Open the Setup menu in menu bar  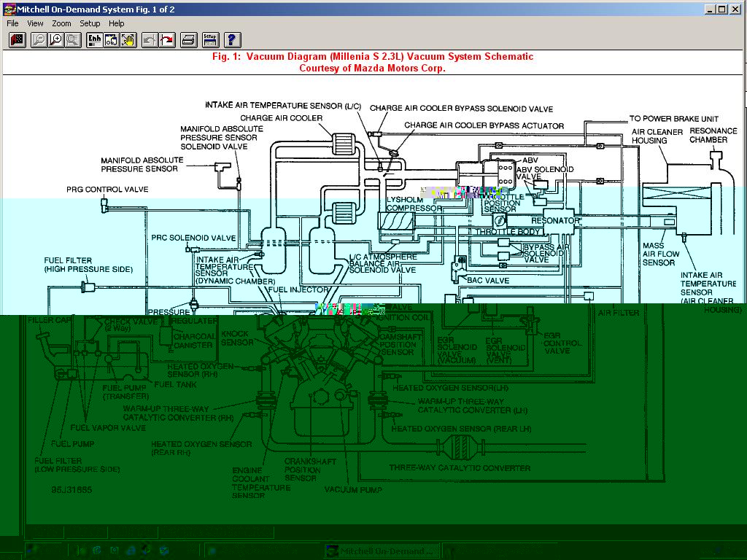[90, 23]
